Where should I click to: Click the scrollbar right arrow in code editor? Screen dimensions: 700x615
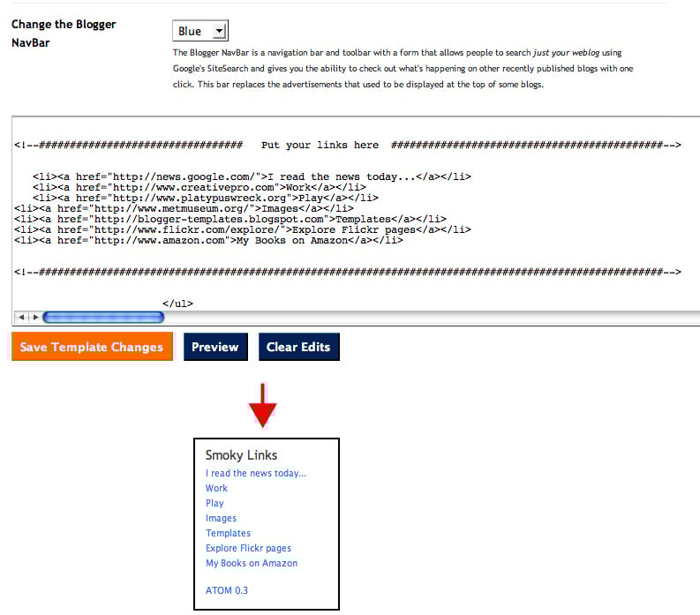(x=35, y=317)
